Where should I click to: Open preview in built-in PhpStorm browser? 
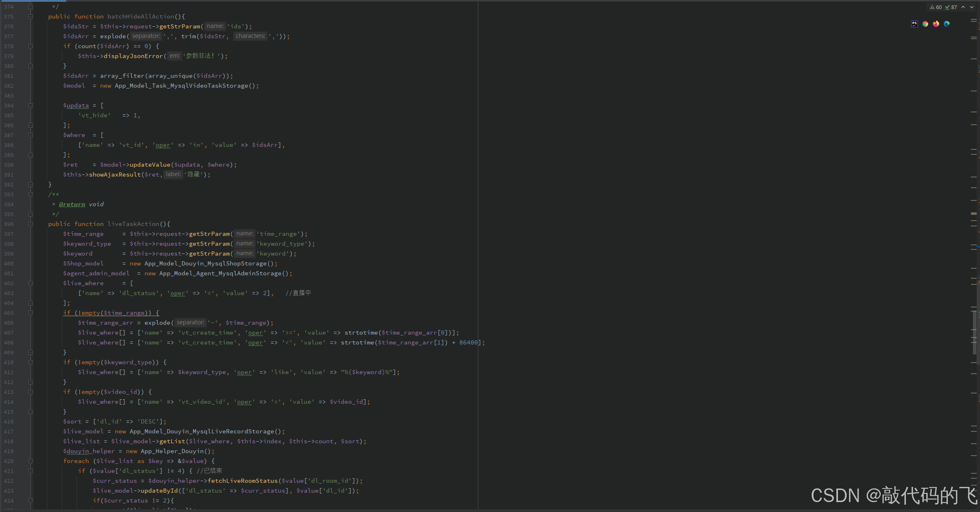tap(914, 24)
